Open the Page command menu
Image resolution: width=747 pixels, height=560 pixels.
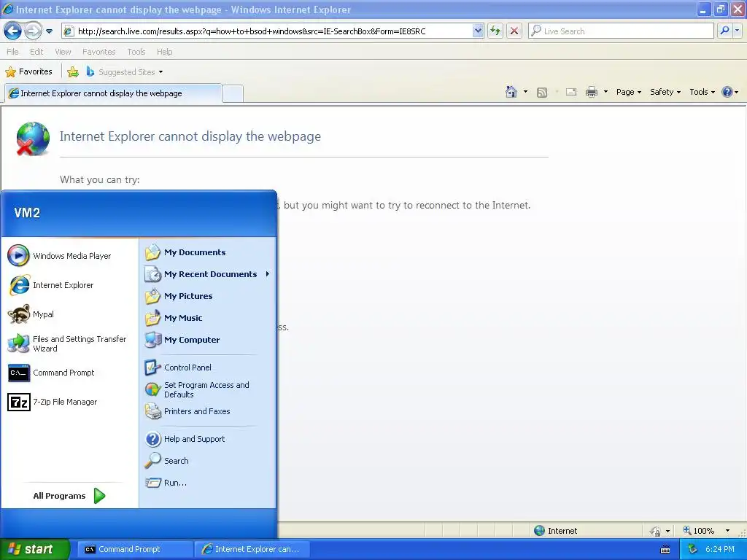[628, 92]
